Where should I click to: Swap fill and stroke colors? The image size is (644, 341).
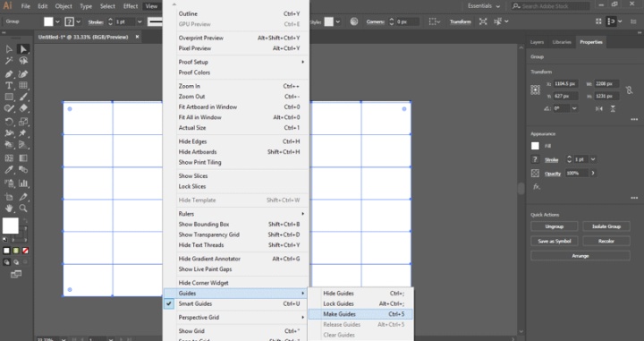click(x=25, y=221)
